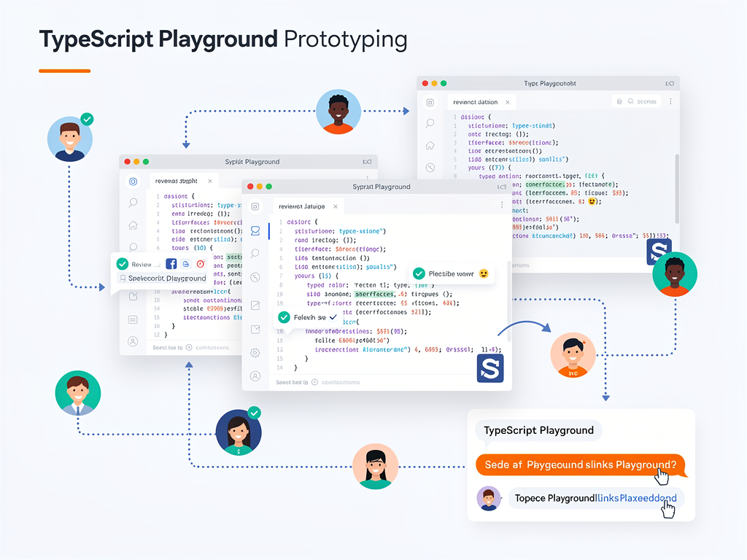Close the reviewor Jatuipe tab

click(336, 206)
